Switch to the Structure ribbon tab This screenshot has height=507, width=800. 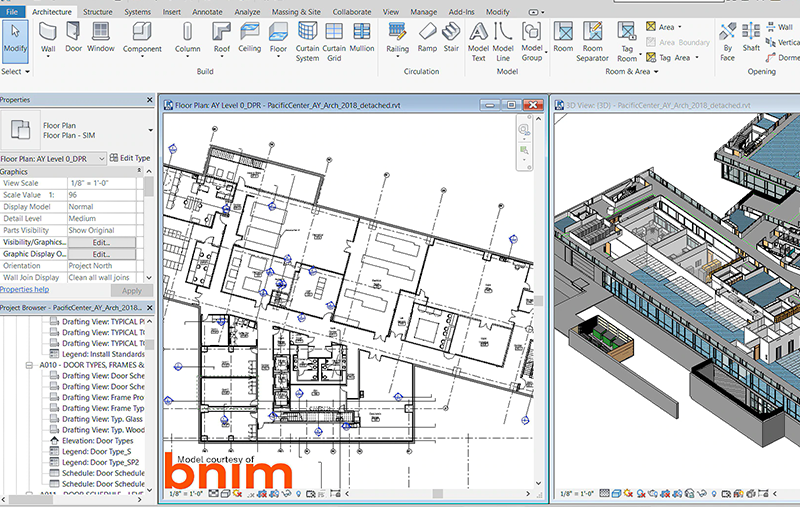(x=97, y=11)
